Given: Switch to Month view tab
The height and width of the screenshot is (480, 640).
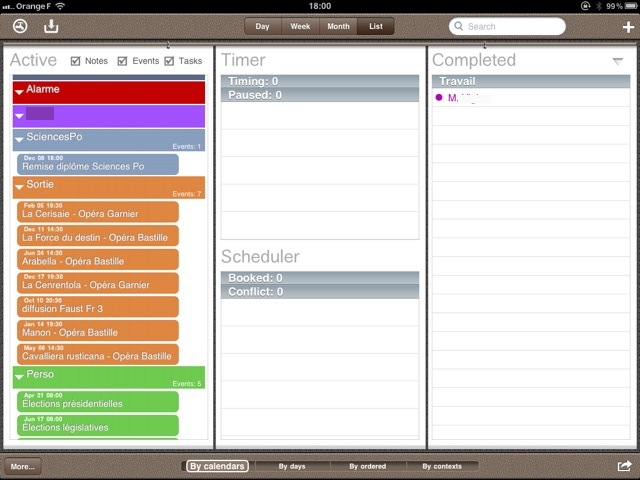Looking at the screenshot, I should (x=338, y=27).
